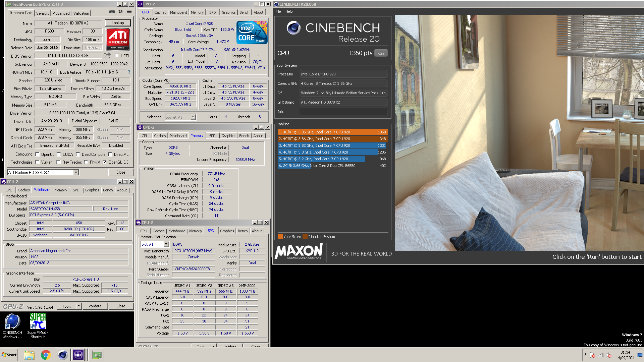Viewport: 644px width, 362px height.
Task: Click orange Your Score legend swatch
Action: pyautogui.click(x=280, y=237)
